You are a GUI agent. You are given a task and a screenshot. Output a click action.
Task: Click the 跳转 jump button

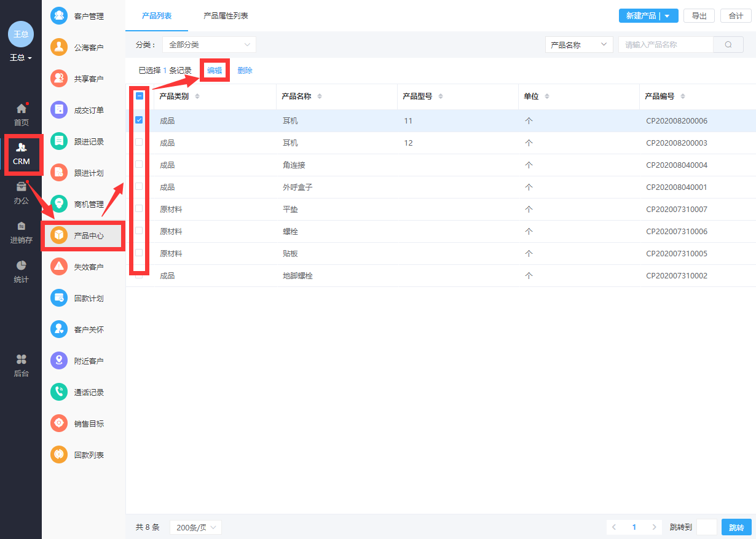(x=736, y=527)
